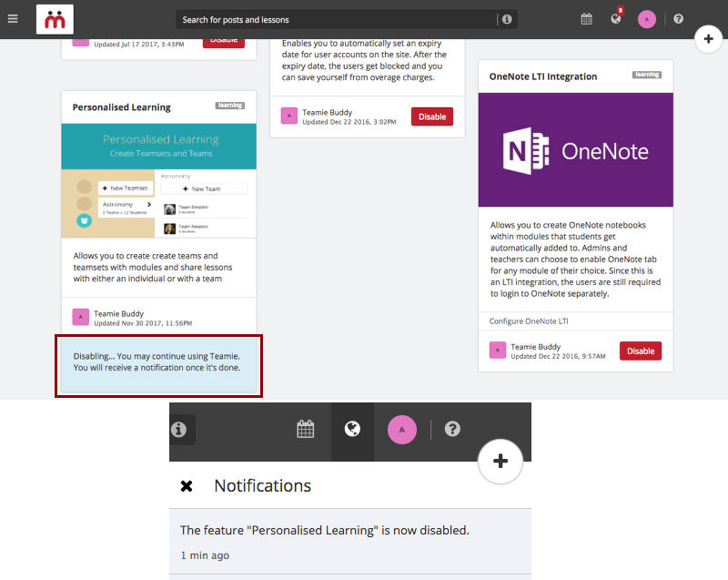728x580 pixels.
Task: Click help question mark in lower bar
Action: (452, 429)
